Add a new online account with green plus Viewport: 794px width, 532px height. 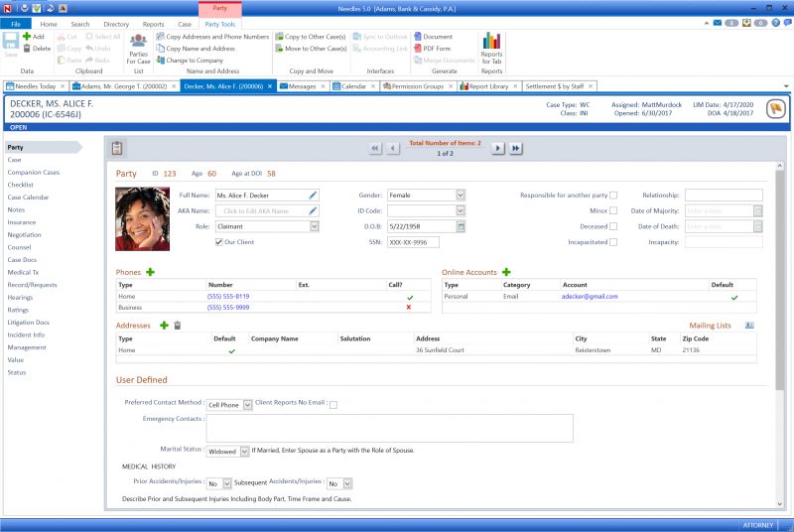[x=506, y=272]
